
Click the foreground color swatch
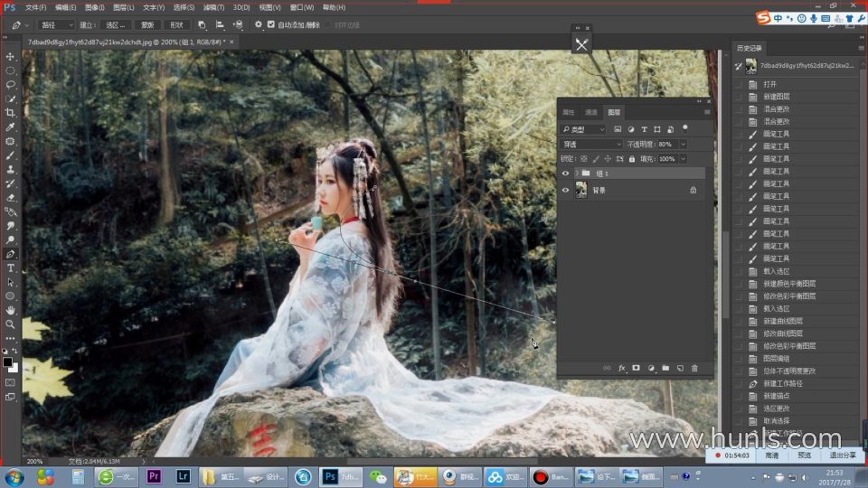[7, 362]
